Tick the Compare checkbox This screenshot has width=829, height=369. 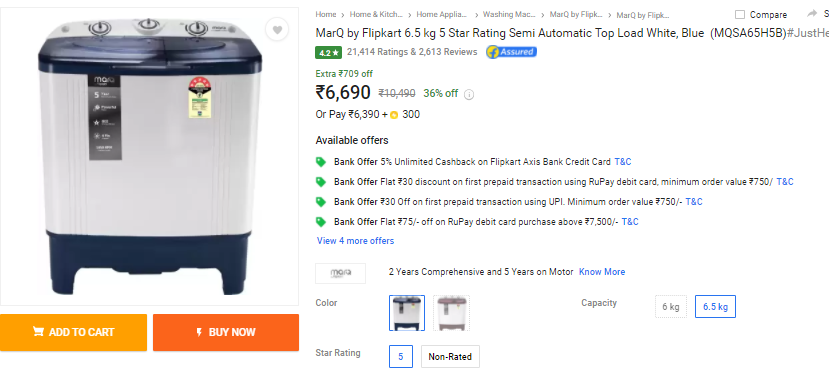pos(740,15)
